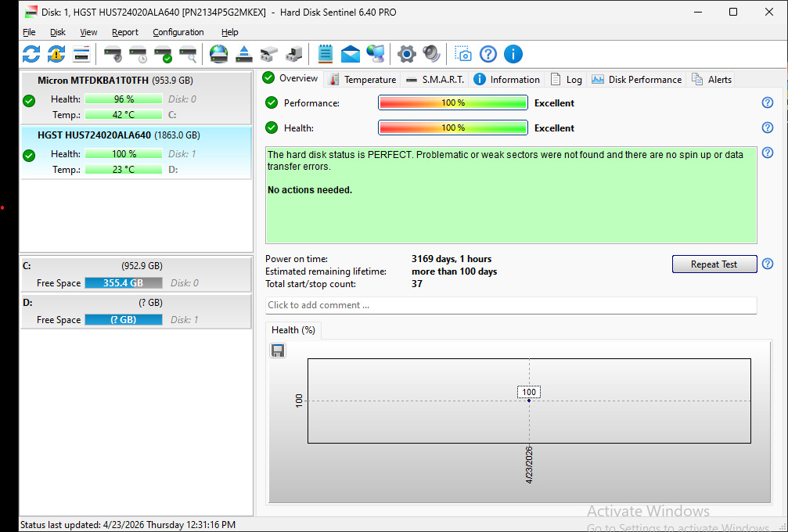
Task: Click the "more than 100 days" lifetime value
Action: [455, 271]
